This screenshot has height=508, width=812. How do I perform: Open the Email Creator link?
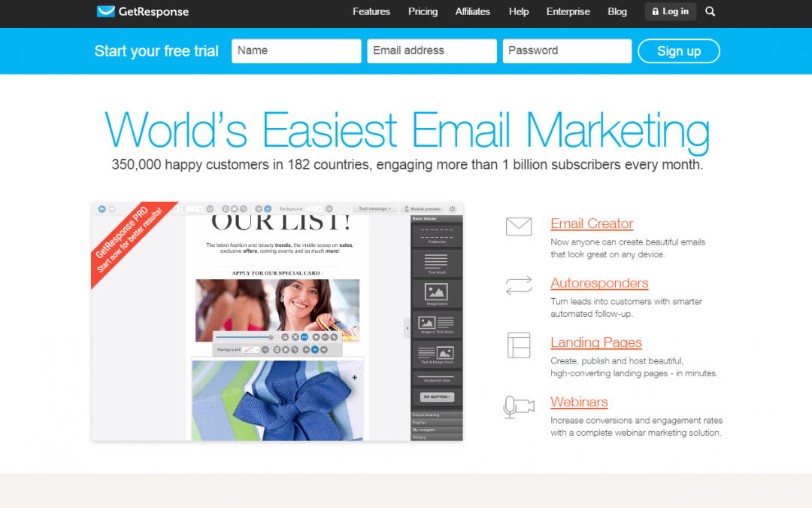592,224
